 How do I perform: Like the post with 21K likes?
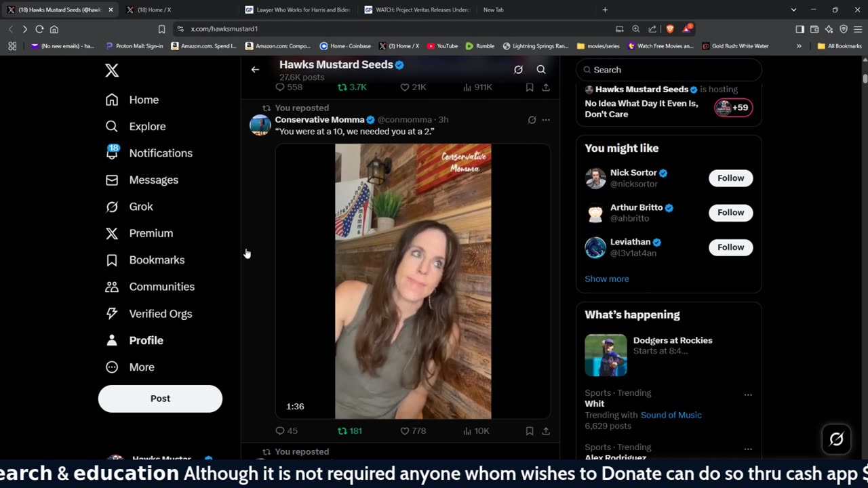coord(413,87)
